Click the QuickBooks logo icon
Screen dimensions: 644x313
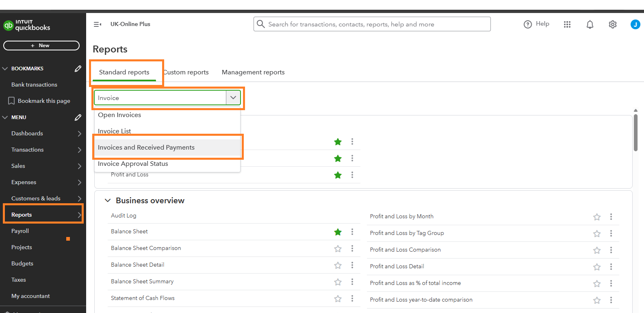pyautogui.click(x=8, y=25)
